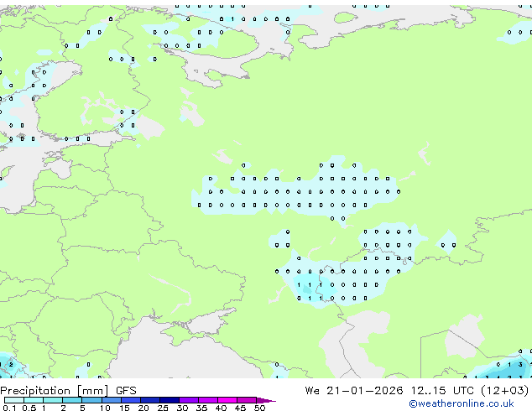Click the 45 mm legend color swatch
The height and width of the screenshot is (411, 532).
tap(247, 400)
